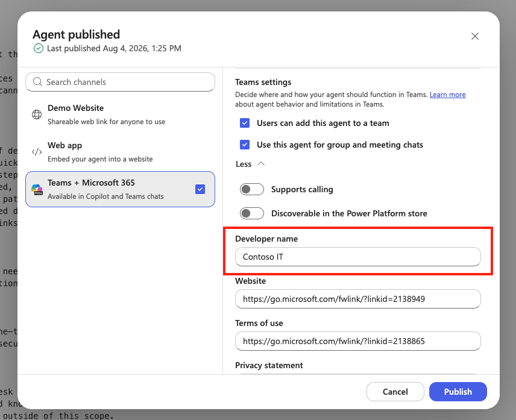The width and height of the screenshot is (516, 420).
Task: Turn on Discoverable in the Power Platform store
Action: point(252,213)
